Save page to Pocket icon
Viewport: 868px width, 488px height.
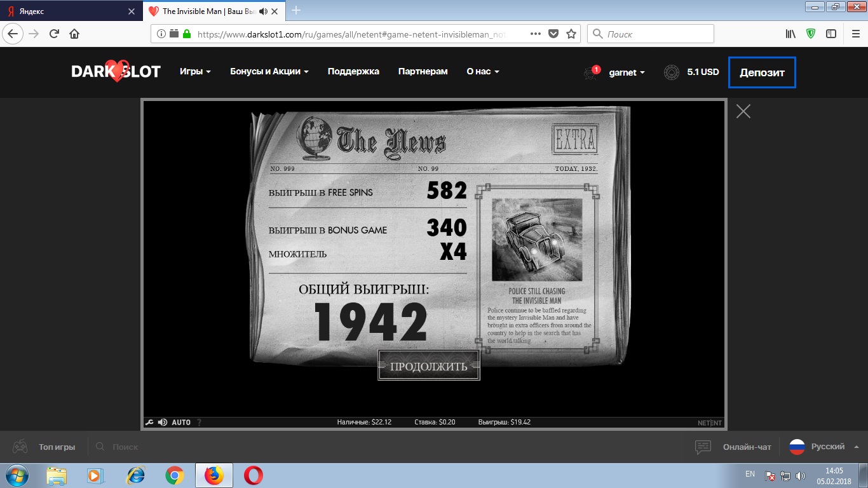553,34
